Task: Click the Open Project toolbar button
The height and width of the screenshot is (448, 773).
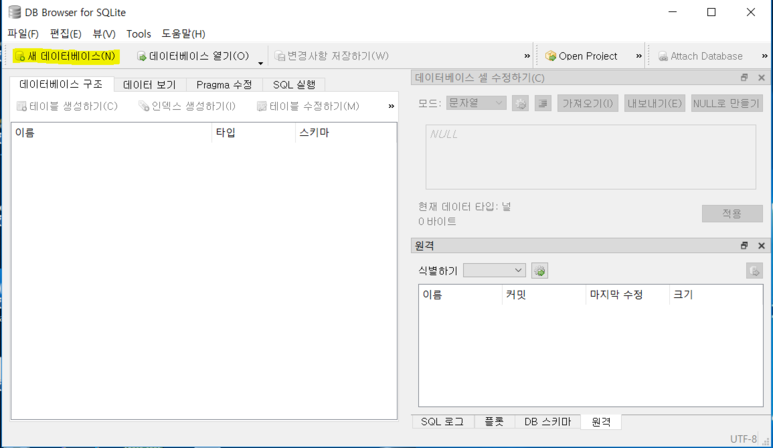Action: click(582, 56)
